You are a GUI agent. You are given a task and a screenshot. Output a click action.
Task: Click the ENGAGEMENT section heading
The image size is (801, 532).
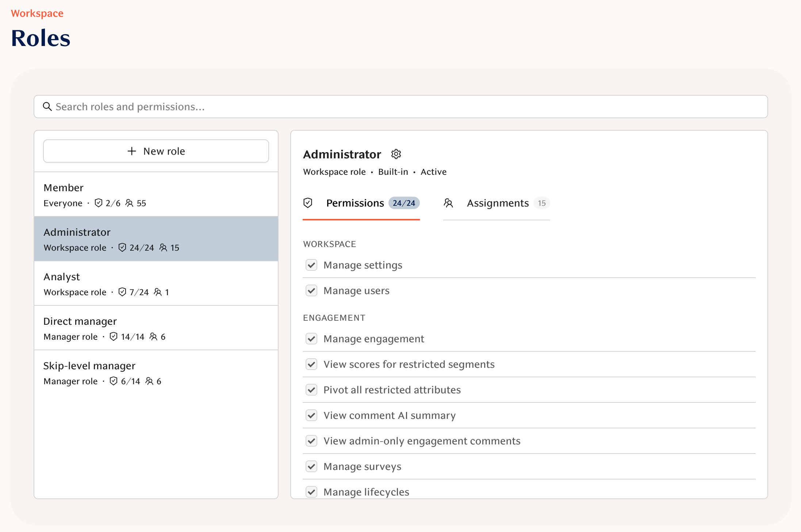click(334, 318)
